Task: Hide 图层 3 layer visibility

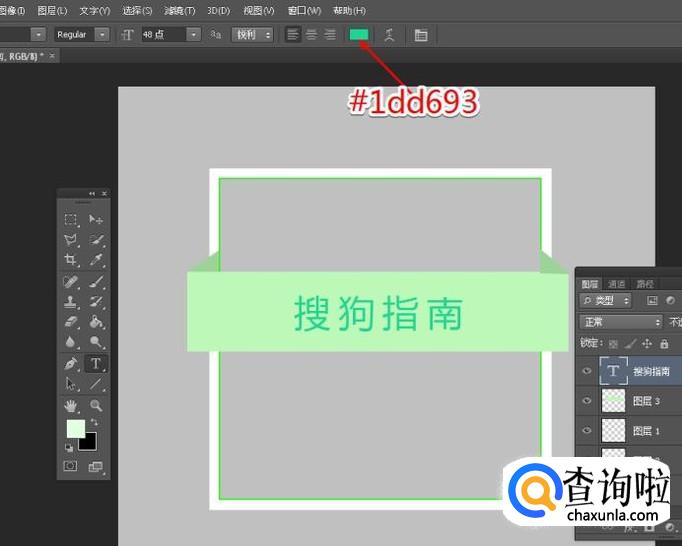Action: click(587, 400)
